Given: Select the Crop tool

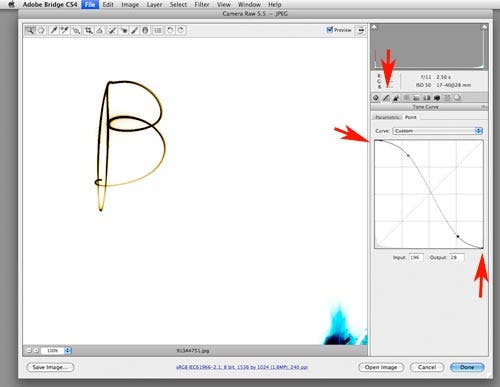Looking at the screenshot, I should pos(88,30).
